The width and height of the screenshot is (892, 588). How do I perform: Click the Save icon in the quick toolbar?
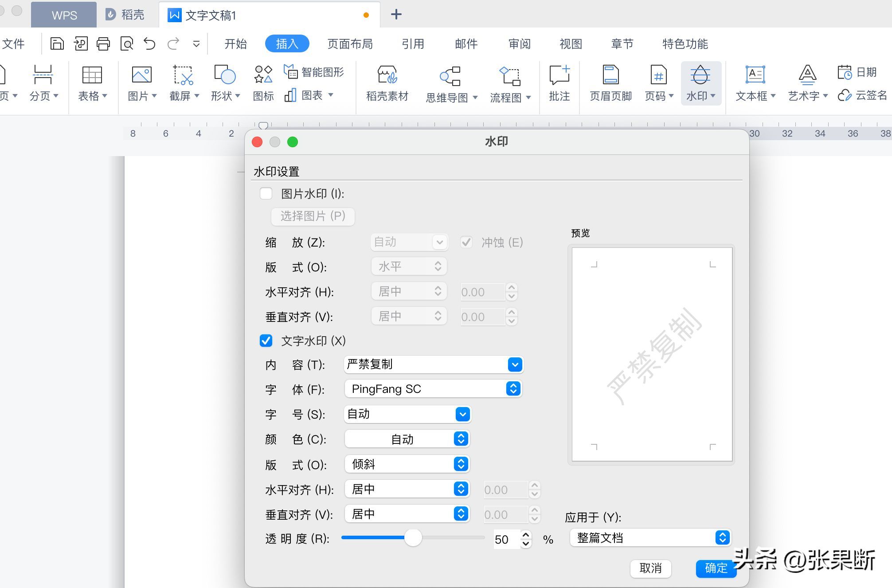tap(57, 43)
